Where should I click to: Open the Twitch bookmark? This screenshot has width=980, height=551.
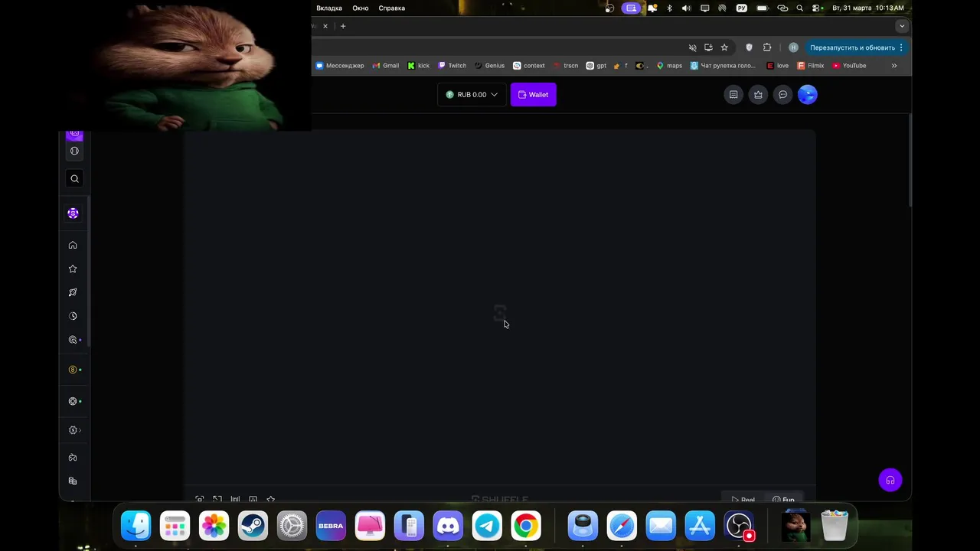click(x=452, y=66)
